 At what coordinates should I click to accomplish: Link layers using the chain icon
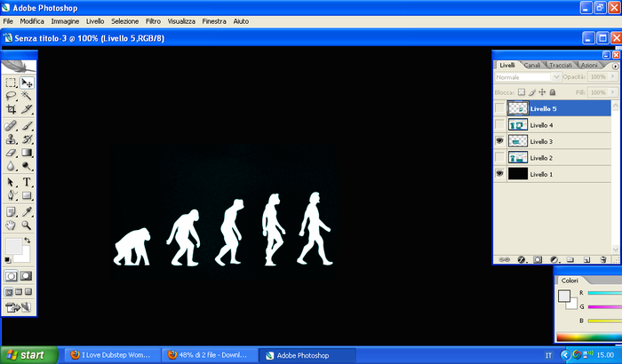click(504, 260)
